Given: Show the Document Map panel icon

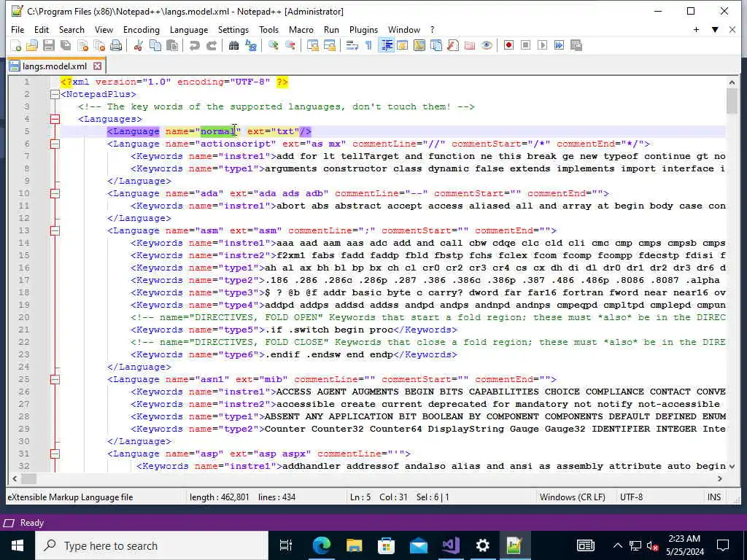Looking at the screenshot, I should pos(419,45).
